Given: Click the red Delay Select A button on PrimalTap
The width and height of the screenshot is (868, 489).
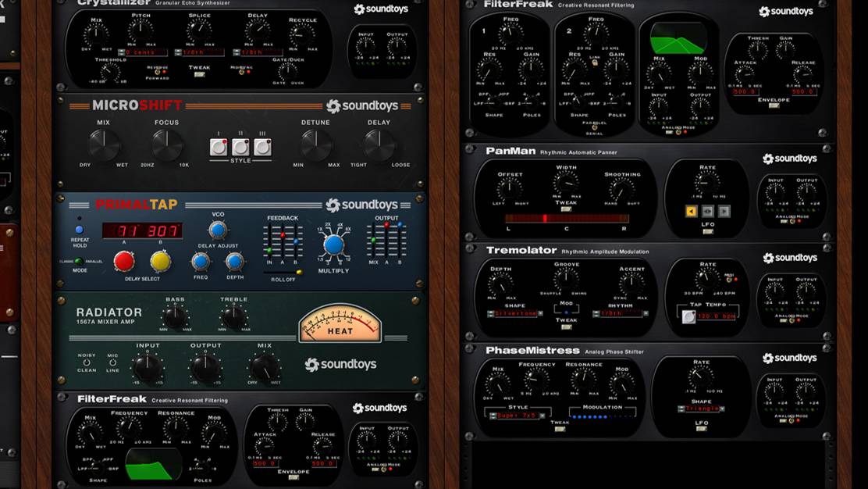Looking at the screenshot, I should pos(124,261).
